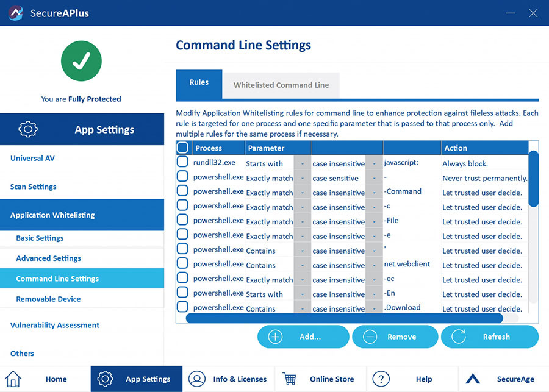Click the Parameter column header
Viewport: 549px width, 392px height.
coord(278,148)
